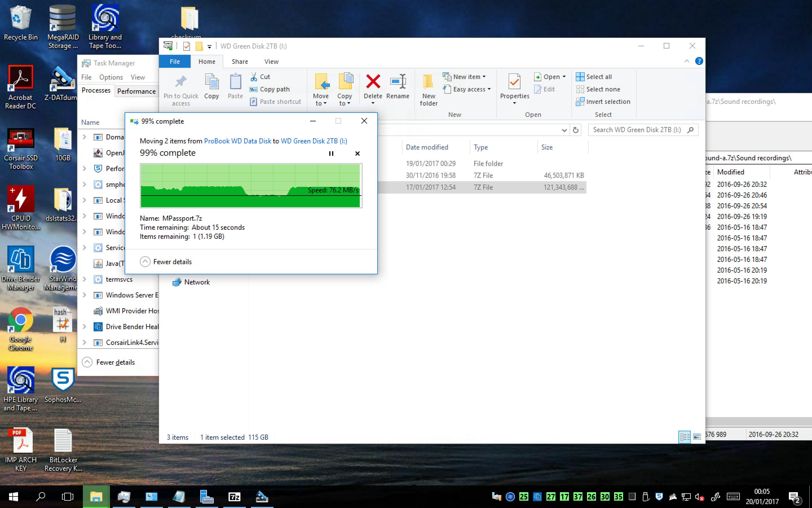Screen dimensions: 812x508
Task: Click the transfer speed graph
Action: coord(251,185)
